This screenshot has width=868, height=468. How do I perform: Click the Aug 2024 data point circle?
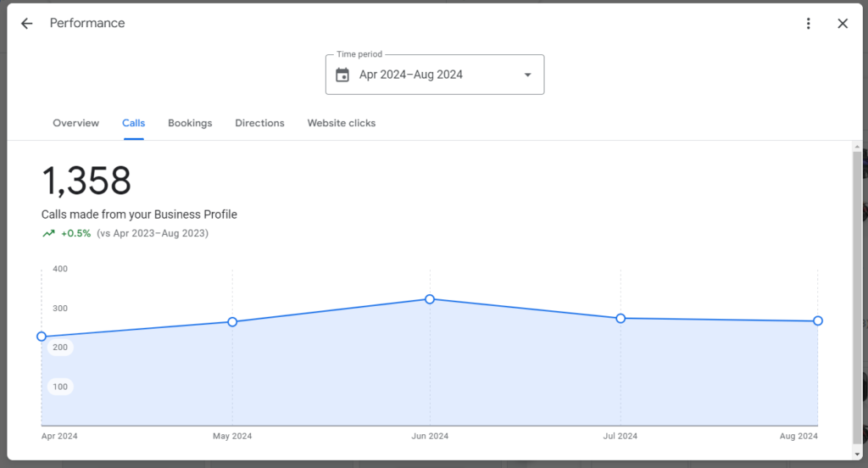(818, 320)
